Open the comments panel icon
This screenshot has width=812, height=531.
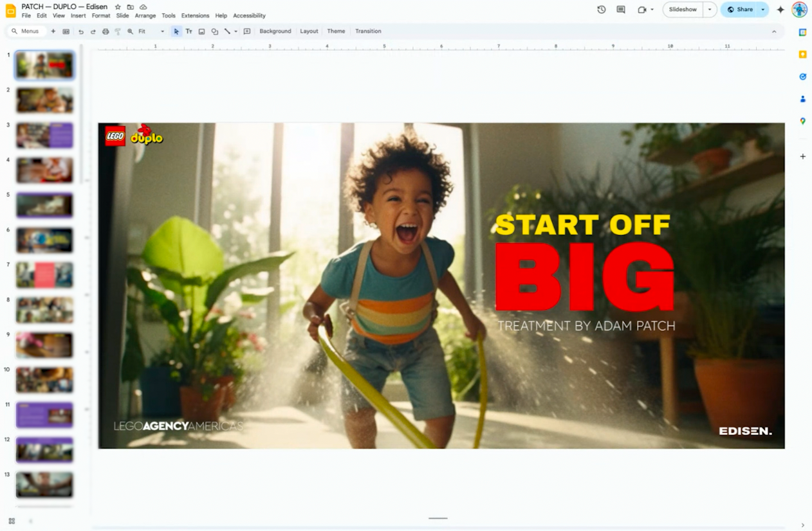(620, 10)
